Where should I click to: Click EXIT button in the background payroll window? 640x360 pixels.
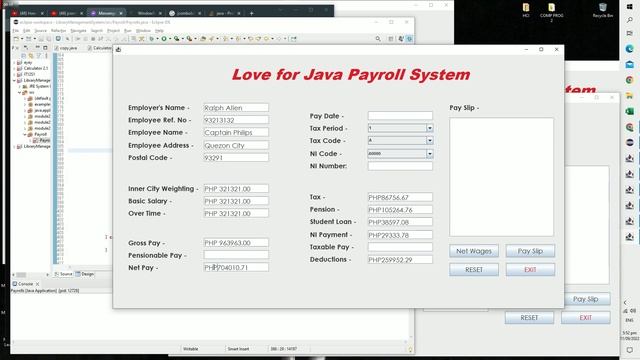(x=585, y=318)
